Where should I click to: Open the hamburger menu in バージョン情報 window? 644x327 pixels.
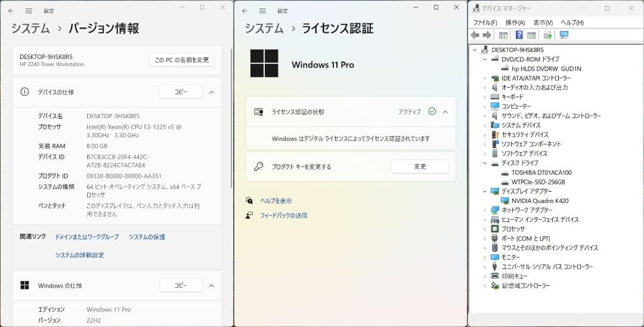pyautogui.click(x=29, y=11)
